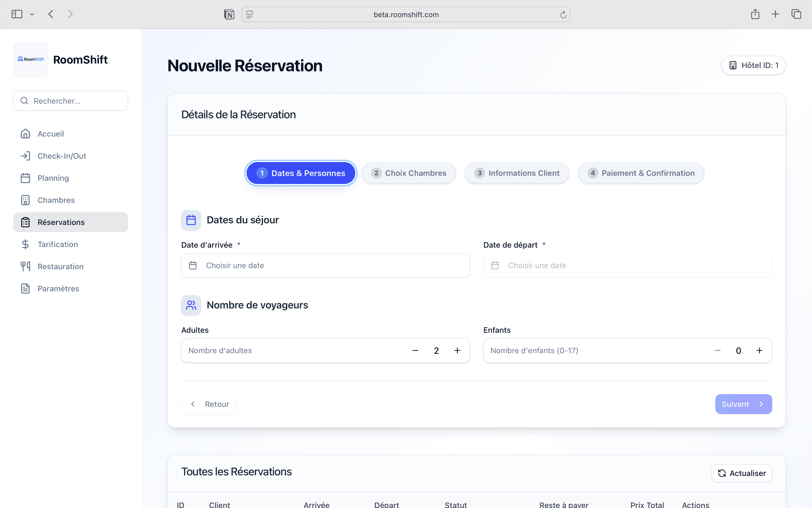
Task: Click the Planning calendar icon
Action: [x=25, y=178]
